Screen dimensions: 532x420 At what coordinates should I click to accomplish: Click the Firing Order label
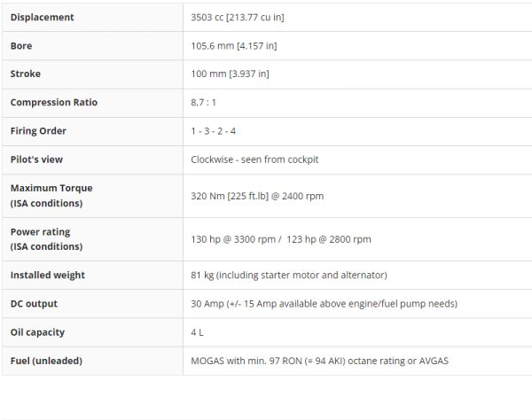38,131
